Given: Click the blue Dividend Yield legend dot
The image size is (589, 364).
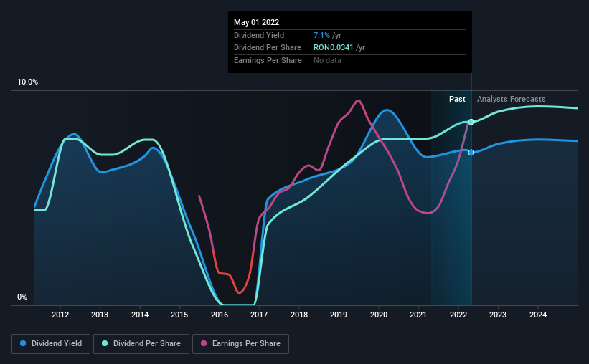Looking at the screenshot, I should (x=23, y=343).
